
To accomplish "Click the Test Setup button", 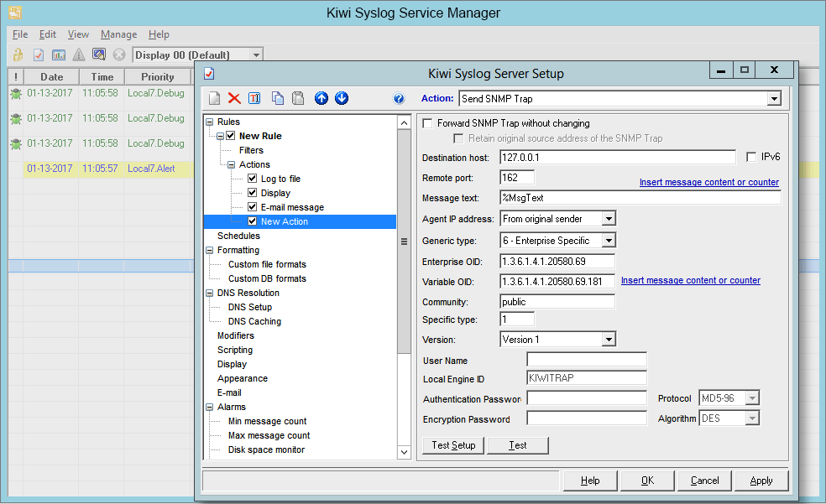I will [453, 445].
